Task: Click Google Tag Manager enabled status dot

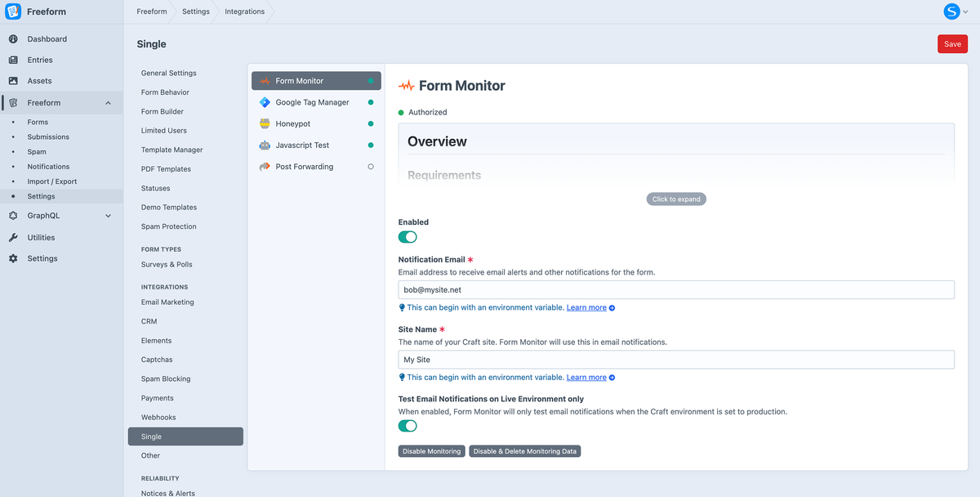Action: (371, 102)
